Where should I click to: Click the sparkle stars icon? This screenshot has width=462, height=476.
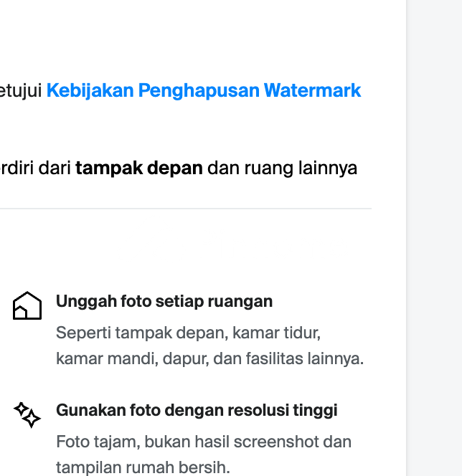tap(27, 414)
